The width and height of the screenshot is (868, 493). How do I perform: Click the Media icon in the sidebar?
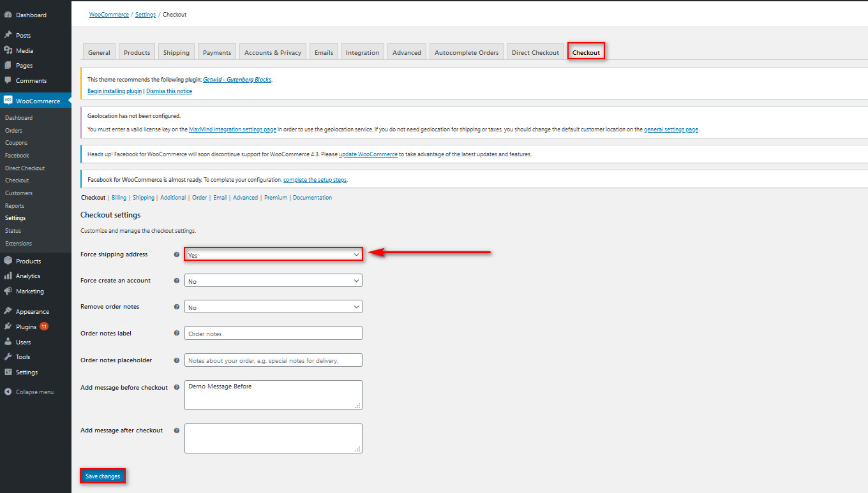point(8,50)
